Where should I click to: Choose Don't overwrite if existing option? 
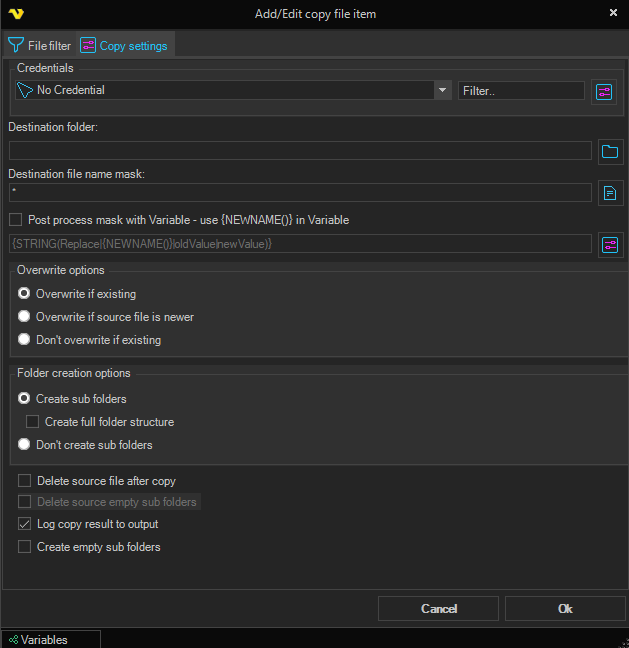[x=24, y=340]
